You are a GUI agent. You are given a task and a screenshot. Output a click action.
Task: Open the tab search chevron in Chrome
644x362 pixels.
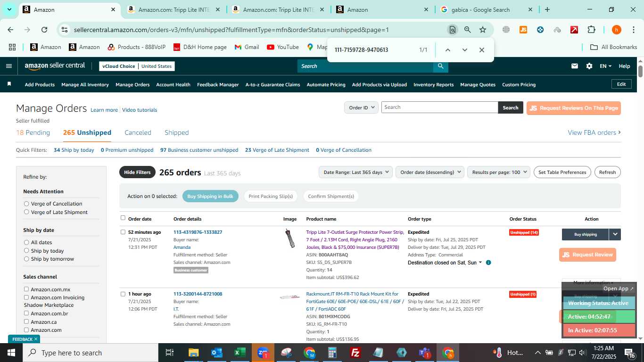[9, 9]
